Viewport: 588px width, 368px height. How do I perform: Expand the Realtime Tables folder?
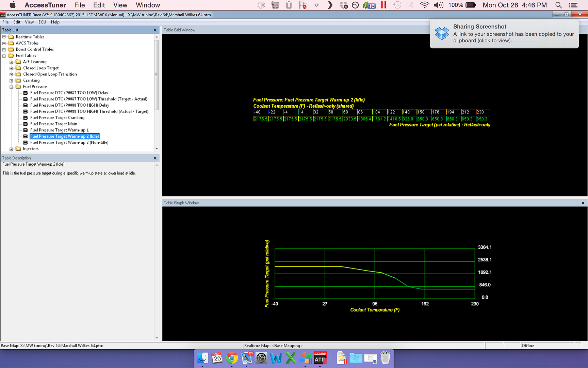4,37
